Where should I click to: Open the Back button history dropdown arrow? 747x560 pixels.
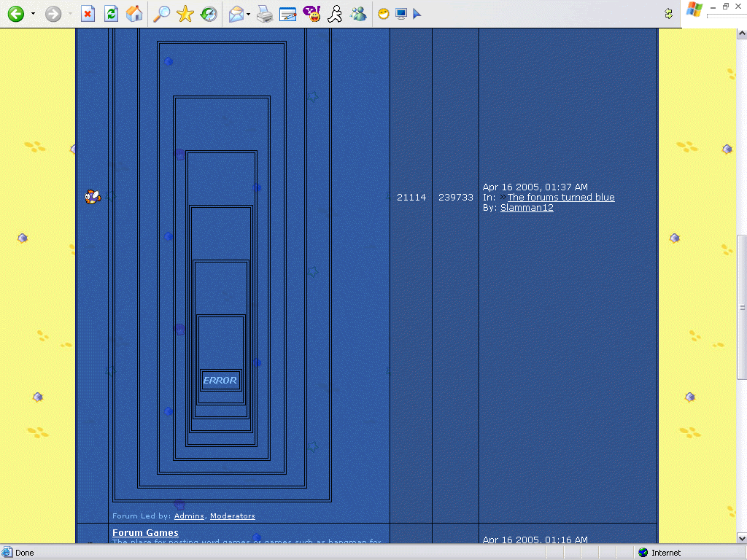tap(33, 14)
